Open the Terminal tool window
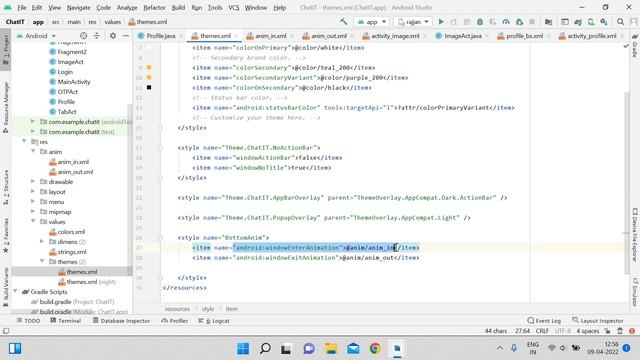Image resolution: width=640 pixels, height=360 pixels. [66, 320]
